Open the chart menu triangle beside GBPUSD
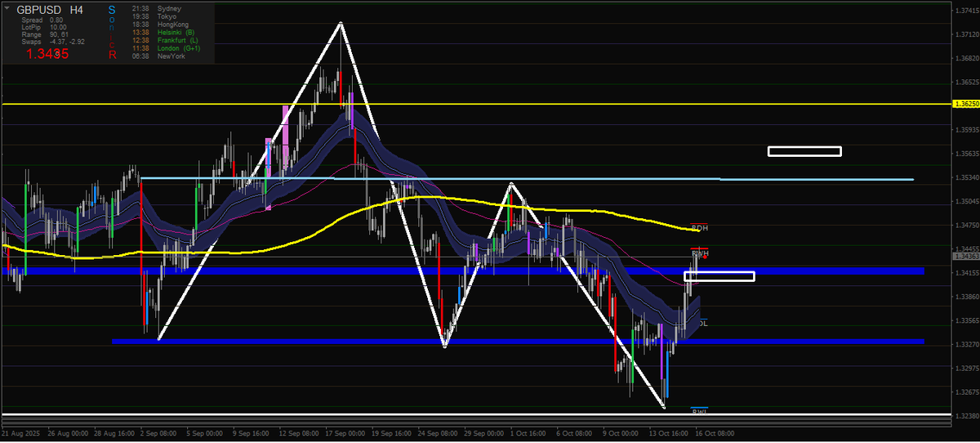Image resolution: width=980 pixels, height=443 pixels. coord(7,10)
